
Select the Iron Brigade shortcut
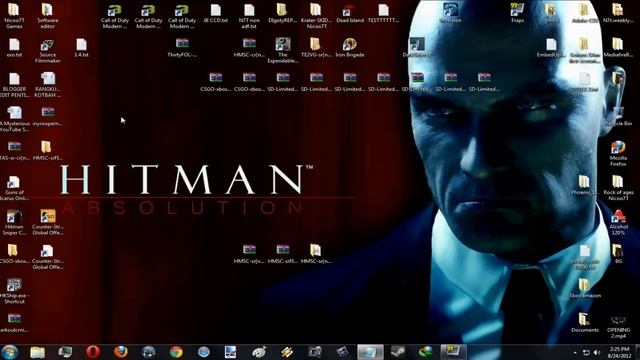350,48
